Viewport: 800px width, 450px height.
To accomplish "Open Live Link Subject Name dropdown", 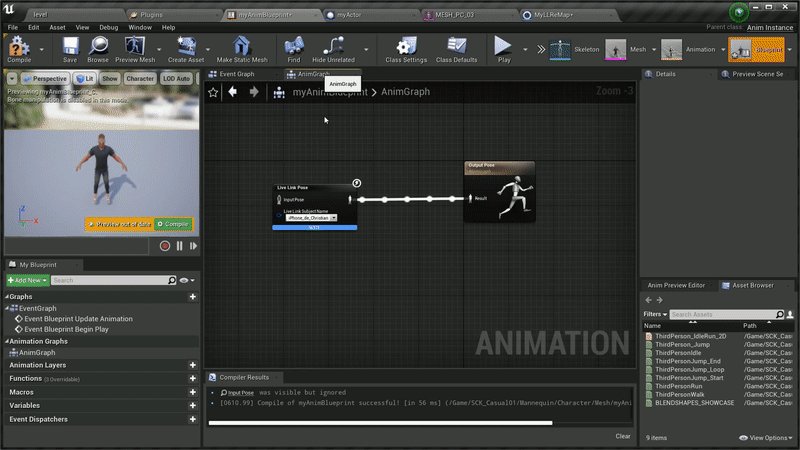I will (311, 218).
